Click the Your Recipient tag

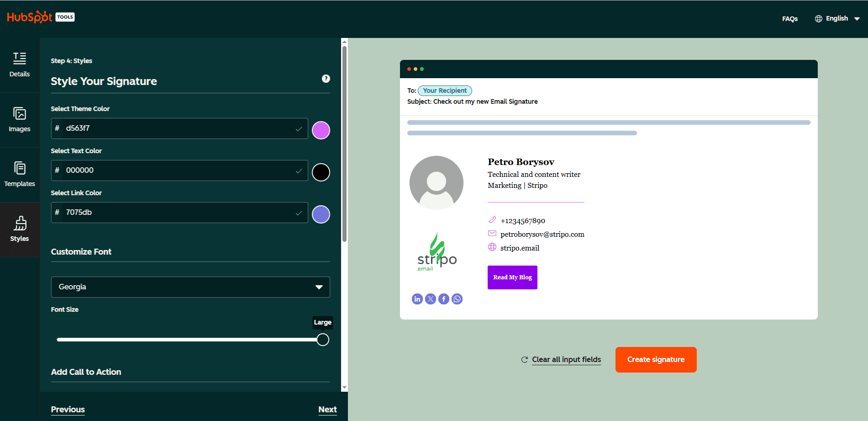click(x=445, y=91)
